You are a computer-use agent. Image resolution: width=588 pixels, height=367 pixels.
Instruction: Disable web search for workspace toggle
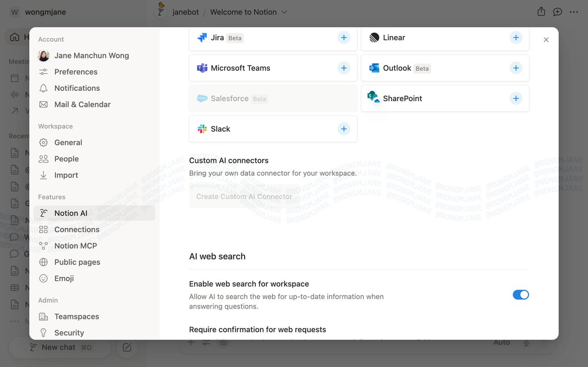[521, 295]
